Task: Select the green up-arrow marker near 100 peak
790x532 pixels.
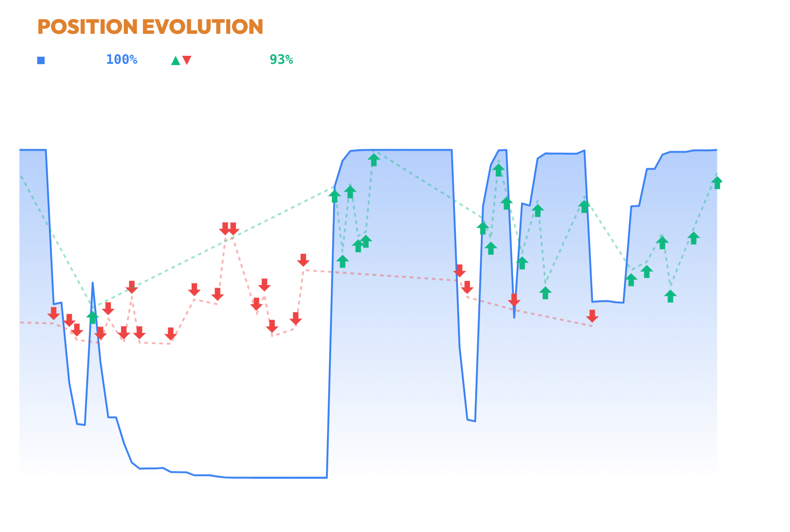Action: 373,160
